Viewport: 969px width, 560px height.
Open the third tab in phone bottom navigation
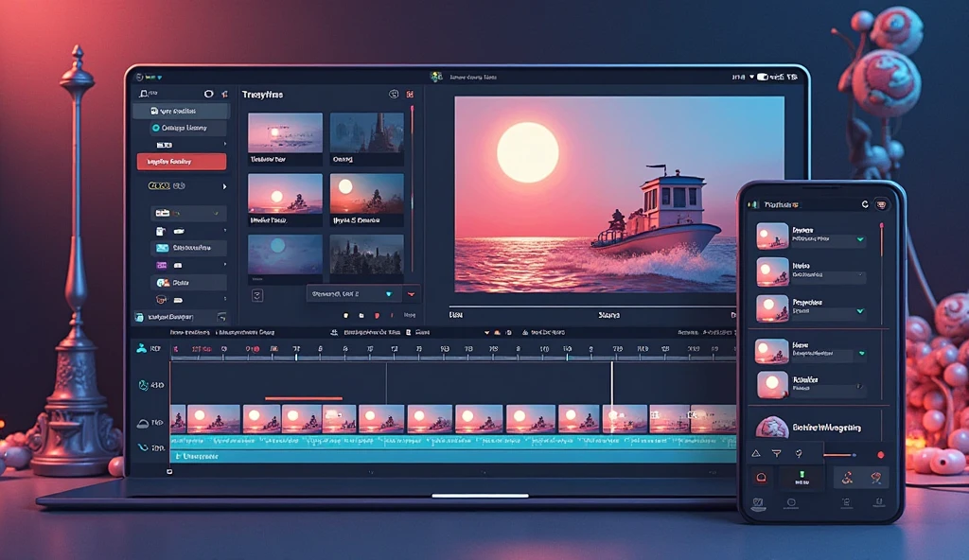[x=846, y=503]
